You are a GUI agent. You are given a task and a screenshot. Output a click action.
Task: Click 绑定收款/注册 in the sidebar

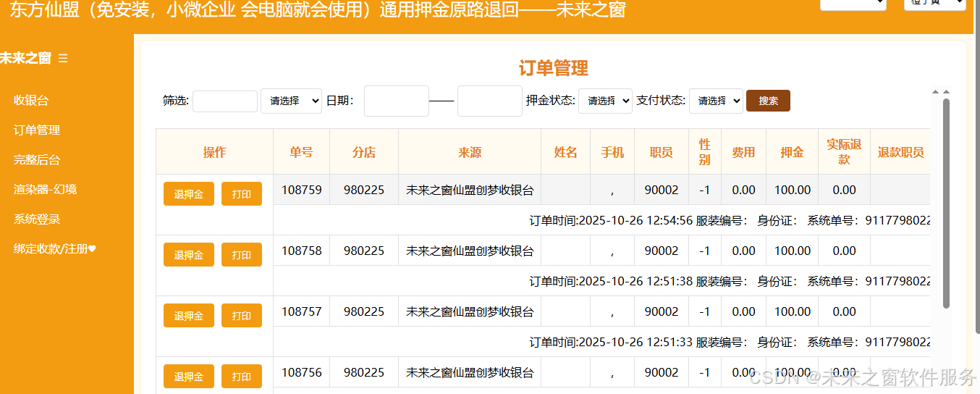(55, 249)
